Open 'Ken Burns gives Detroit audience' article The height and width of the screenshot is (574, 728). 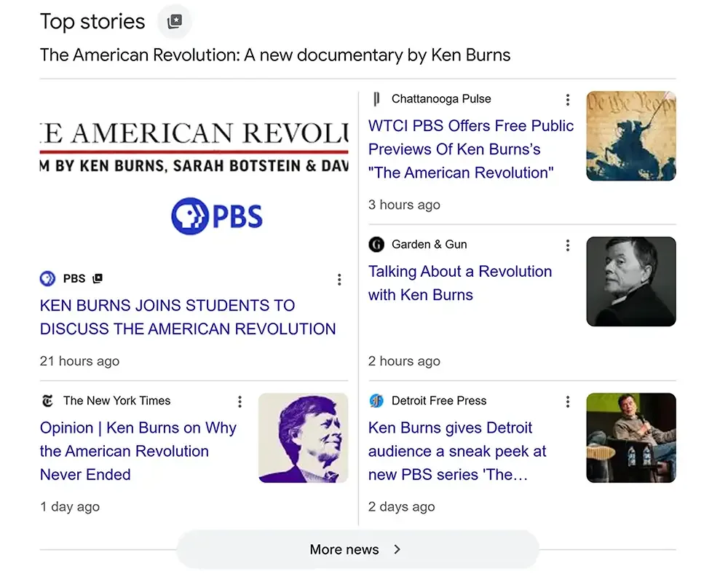pyautogui.click(x=457, y=451)
